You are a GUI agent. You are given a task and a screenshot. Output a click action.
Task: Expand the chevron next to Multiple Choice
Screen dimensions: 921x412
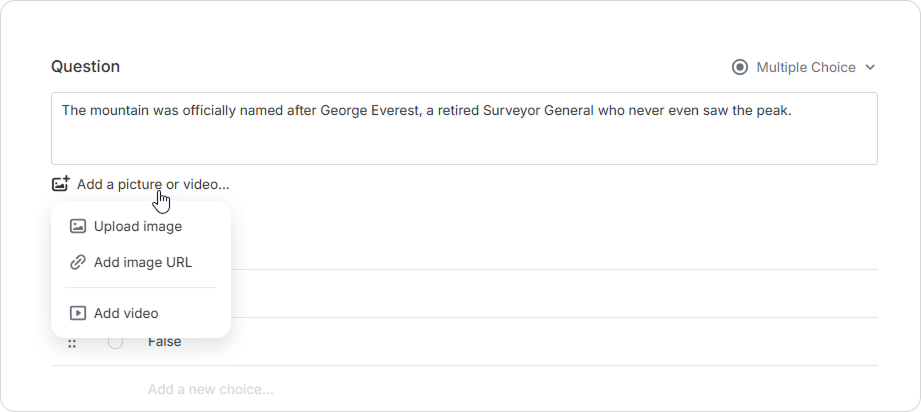tap(870, 68)
